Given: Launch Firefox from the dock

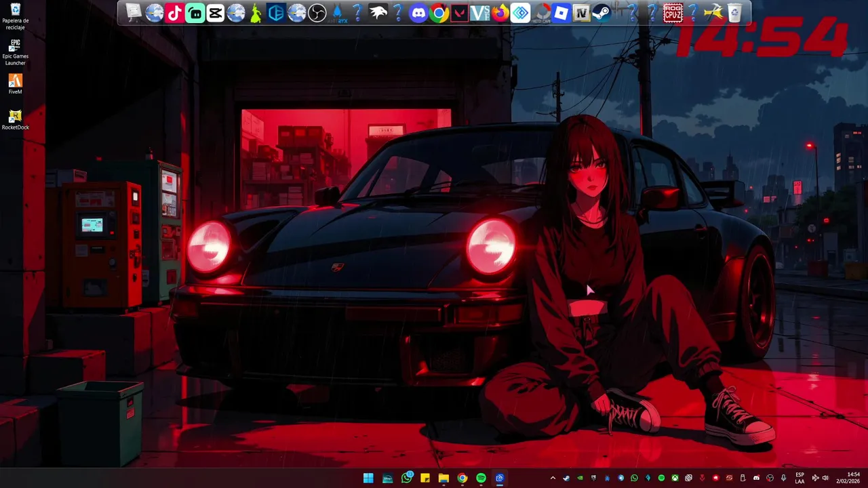Looking at the screenshot, I should coord(500,13).
